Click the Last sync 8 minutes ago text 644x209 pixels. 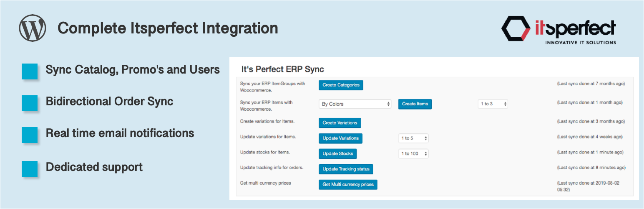click(591, 168)
